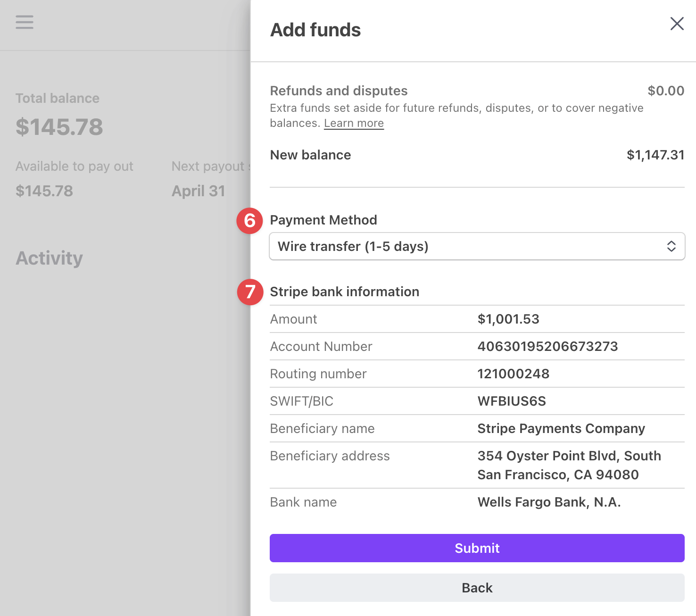Click the Activity heading

(50, 258)
